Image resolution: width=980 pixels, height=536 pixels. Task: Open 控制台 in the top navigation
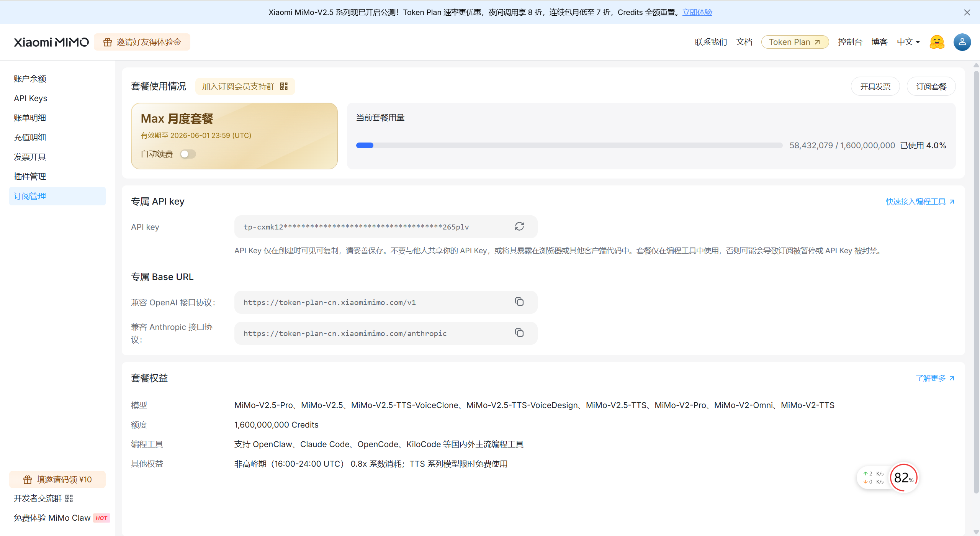[850, 42]
